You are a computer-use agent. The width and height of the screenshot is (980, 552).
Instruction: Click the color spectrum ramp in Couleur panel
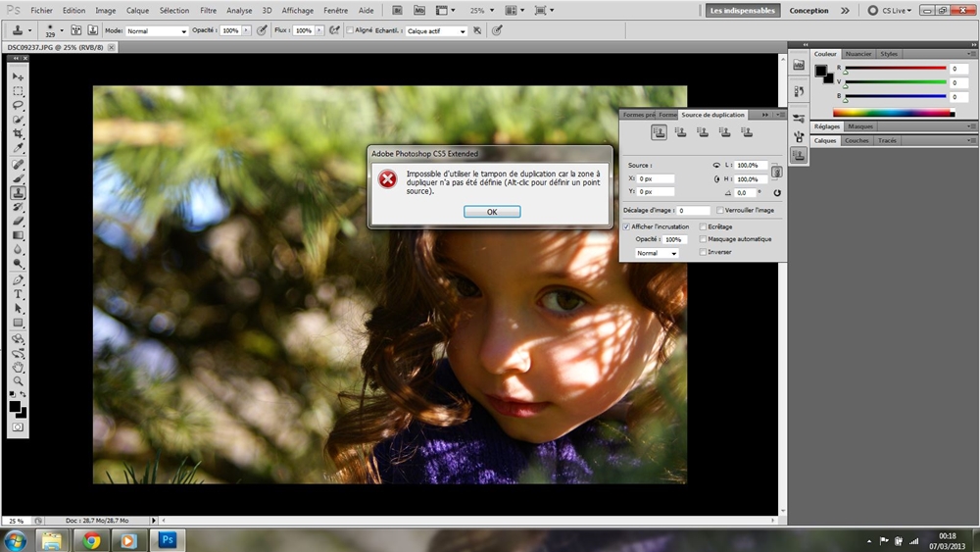[x=893, y=113]
